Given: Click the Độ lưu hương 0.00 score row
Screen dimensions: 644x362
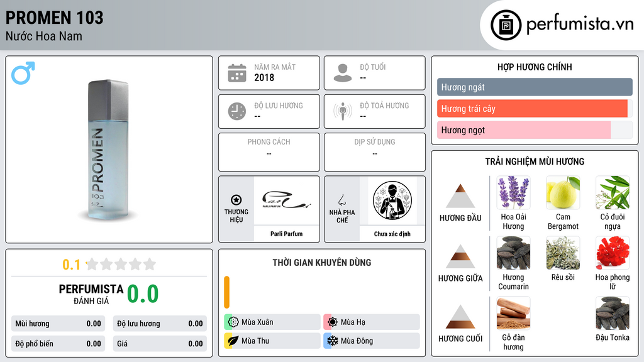Looking at the screenshot, I should [x=160, y=324].
